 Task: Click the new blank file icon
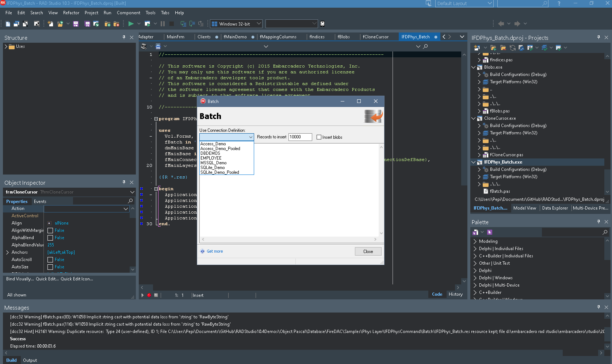[8, 24]
